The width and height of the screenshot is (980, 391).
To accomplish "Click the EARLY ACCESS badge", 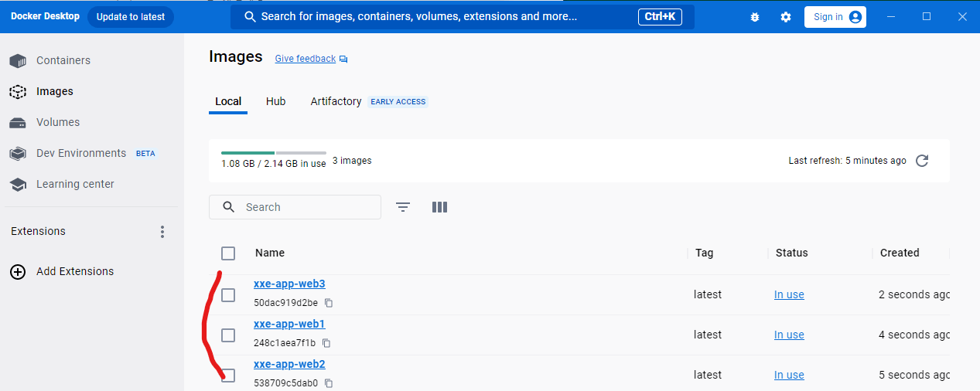I will pos(398,101).
